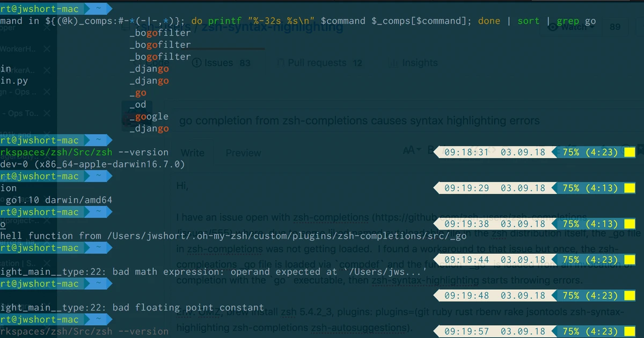Click the Pull requests branch icon
Screen dimensions: 644x338
tap(281, 63)
